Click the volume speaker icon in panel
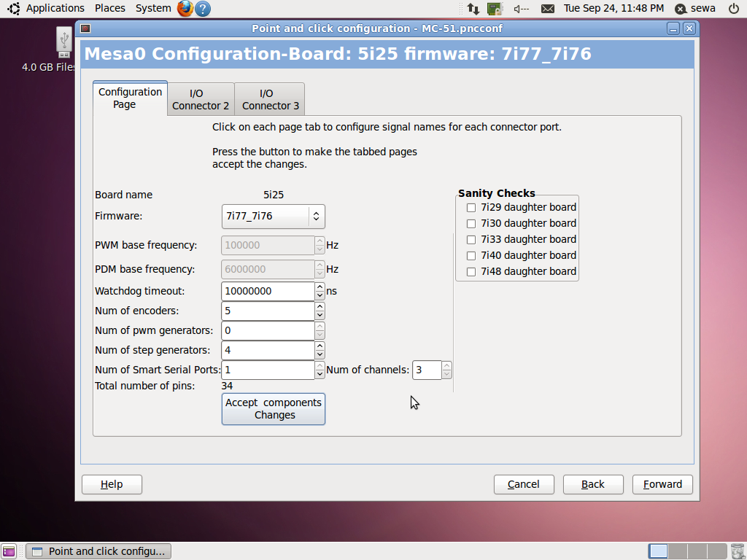The width and height of the screenshot is (747, 560). point(521,9)
